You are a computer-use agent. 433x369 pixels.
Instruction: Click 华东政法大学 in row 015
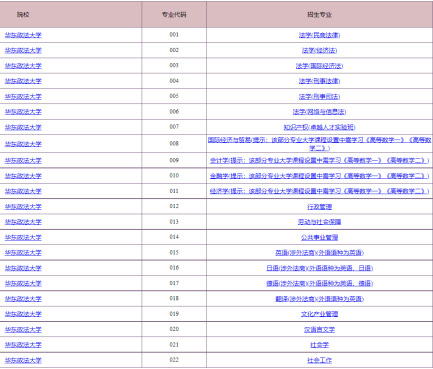coord(23,253)
